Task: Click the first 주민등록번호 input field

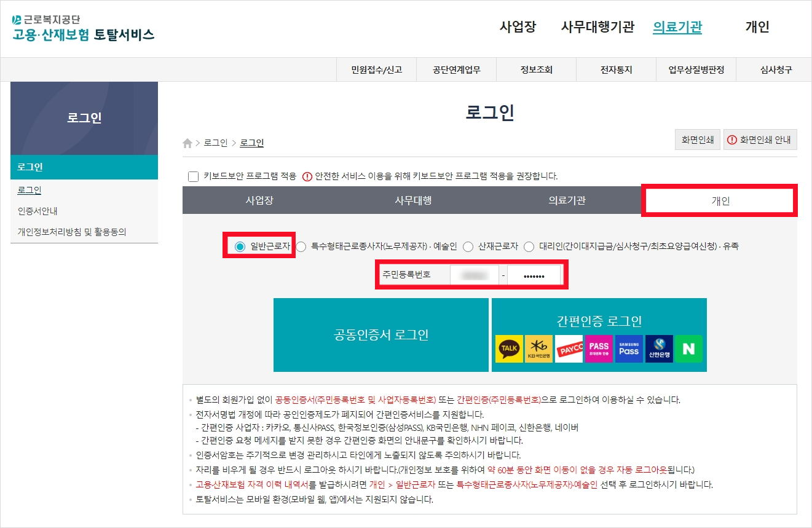Action: (474, 275)
